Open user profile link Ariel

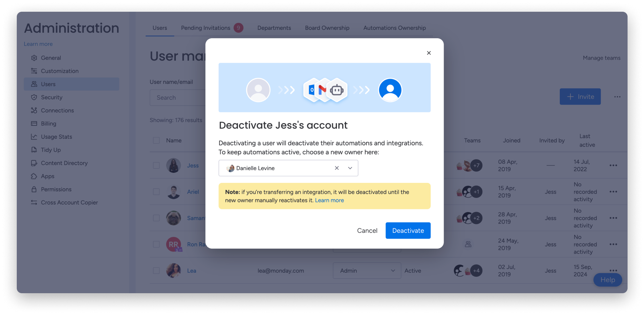click(x=193, y=192)
